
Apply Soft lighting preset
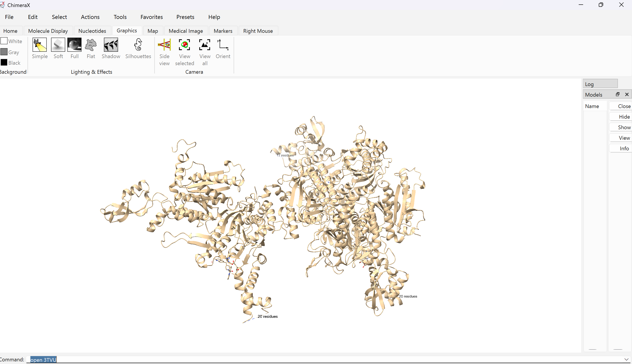58,45
